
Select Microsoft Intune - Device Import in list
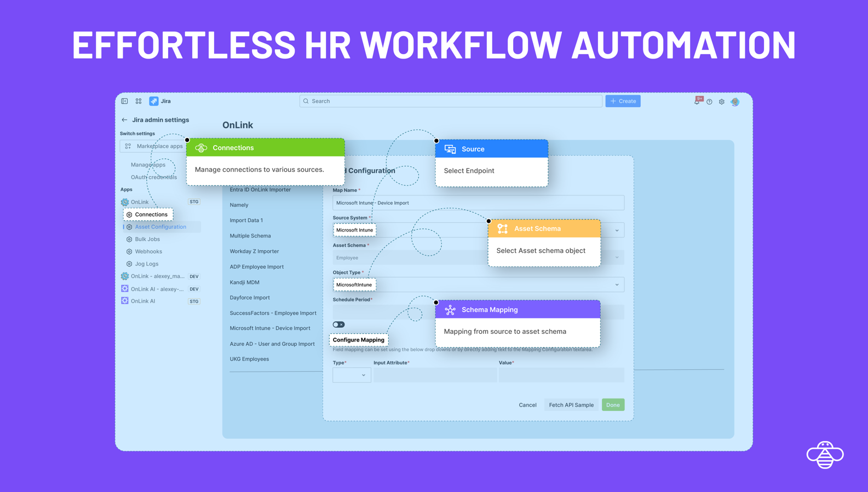point(270,328)
